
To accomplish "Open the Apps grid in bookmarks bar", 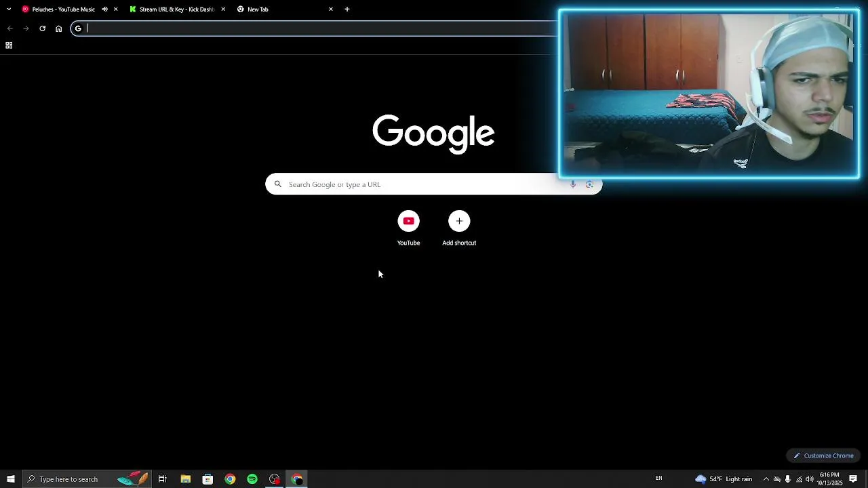I will [x=9, y=45].
